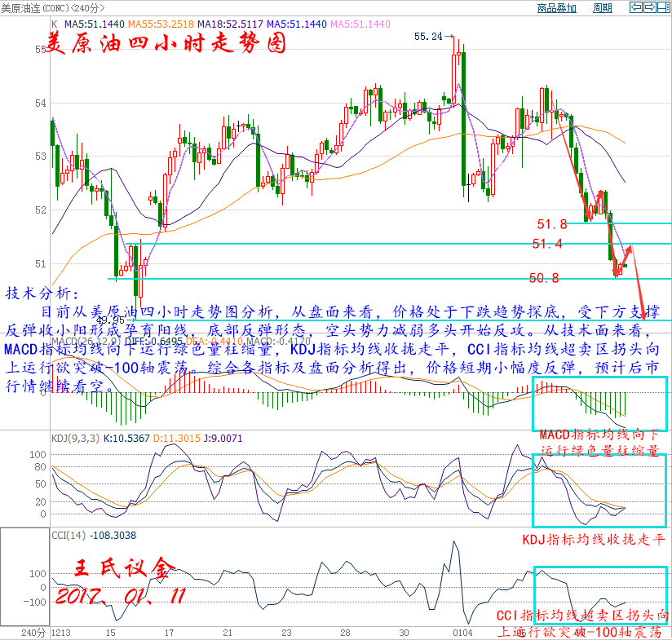This screenshot has width=672, height=640.
Task: Click the 51.8 cyan resistance line label
Action: [x=551, y=223]
